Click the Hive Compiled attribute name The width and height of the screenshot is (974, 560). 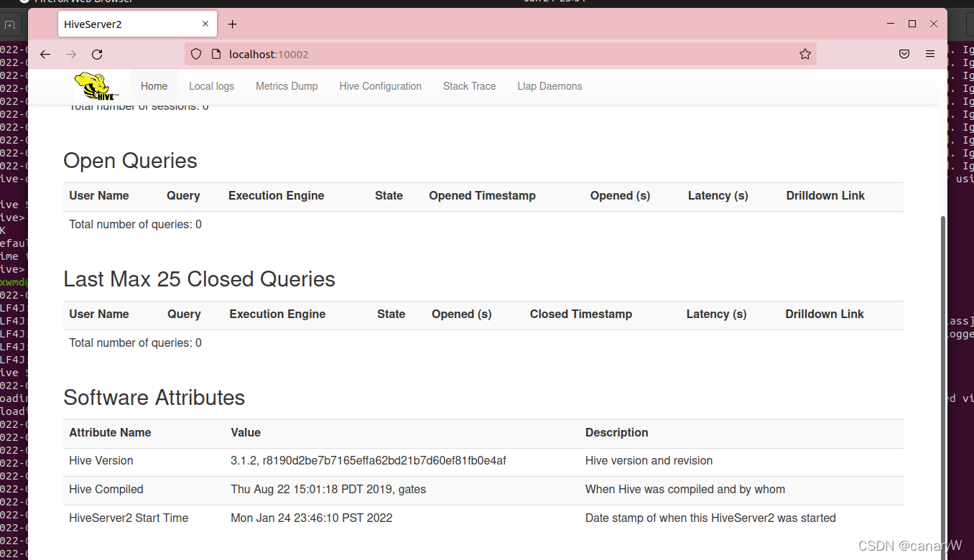click(106, 490)
